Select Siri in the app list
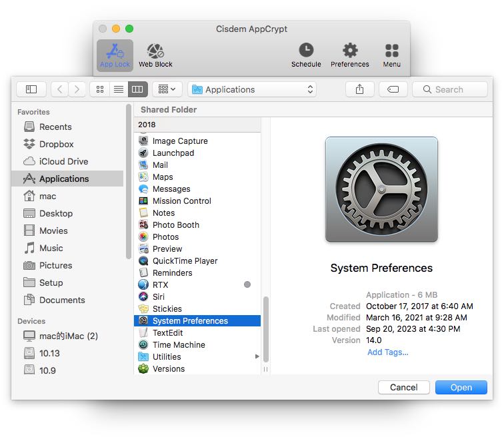The image size is (504, 441). tap(197, 297)
